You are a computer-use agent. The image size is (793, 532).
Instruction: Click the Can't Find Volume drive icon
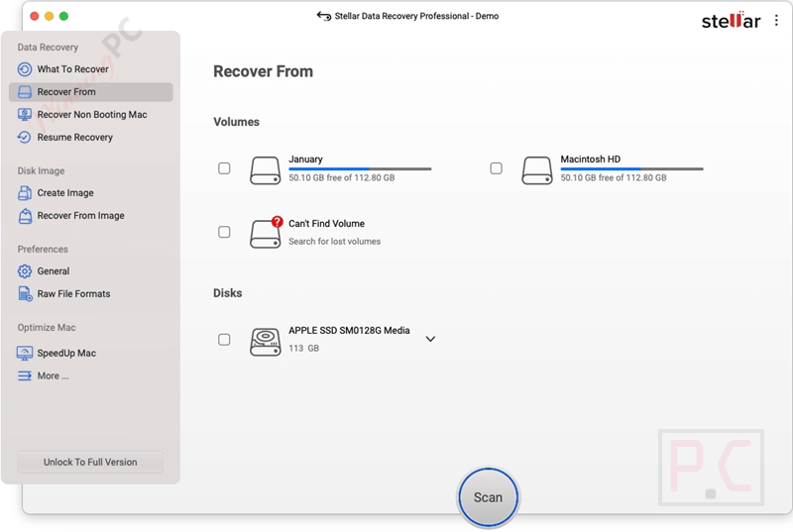click(266, 233)
